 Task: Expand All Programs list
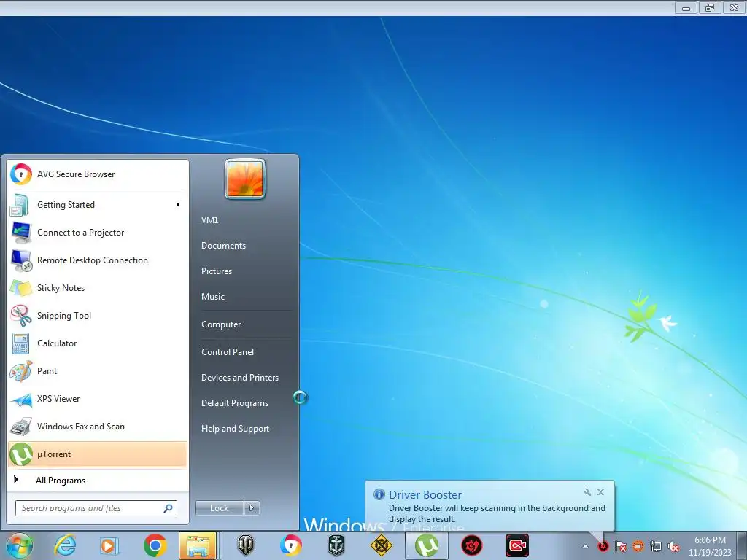tap(98, 481)
